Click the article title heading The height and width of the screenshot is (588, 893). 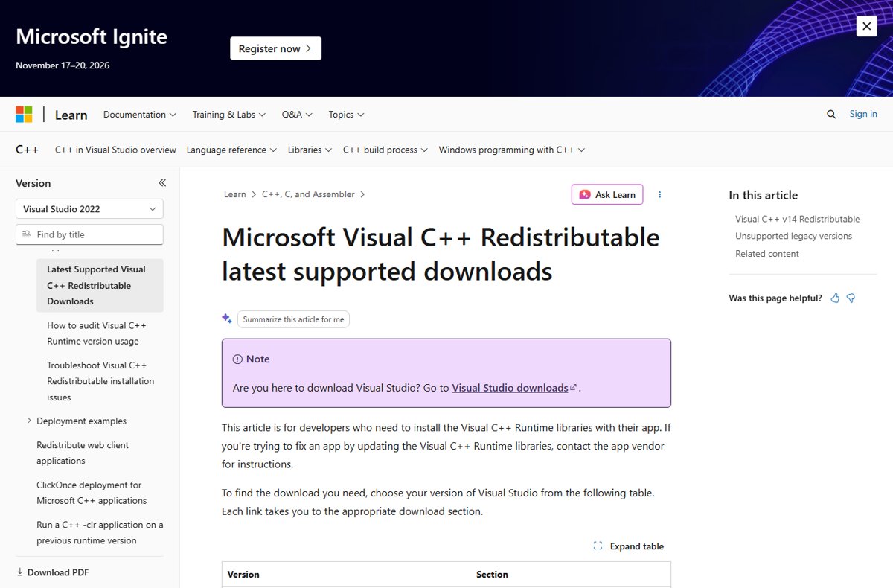coord(441,255)
